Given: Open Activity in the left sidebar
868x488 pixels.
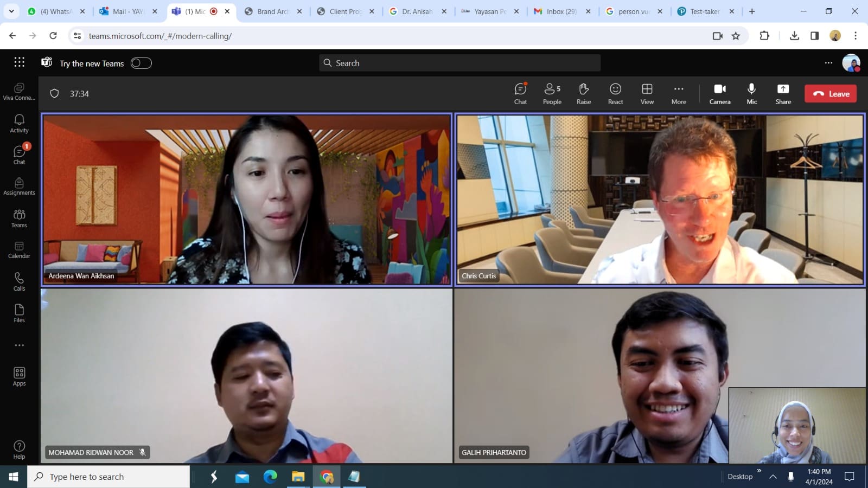Looking at the screenshot, I should tap(19, 123).
